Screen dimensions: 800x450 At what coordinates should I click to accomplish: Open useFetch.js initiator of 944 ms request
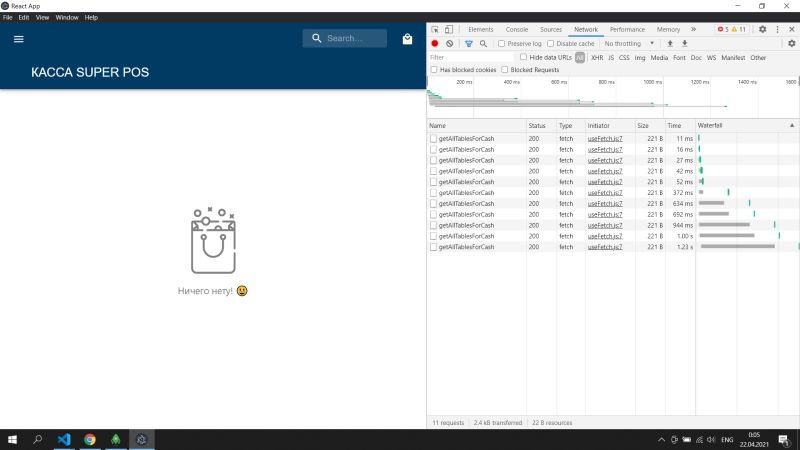(x=605, y=226)
